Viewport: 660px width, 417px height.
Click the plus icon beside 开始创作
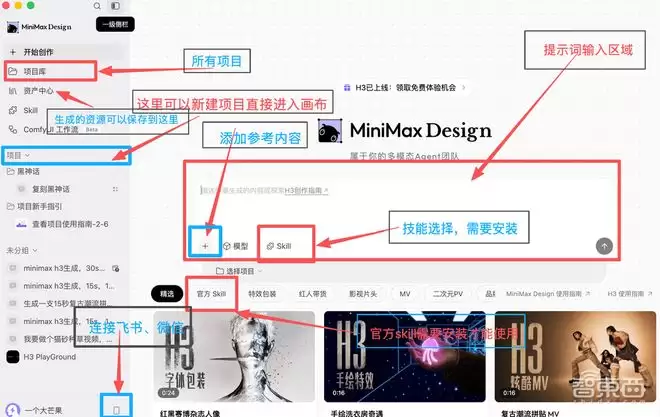pos(13,52)
